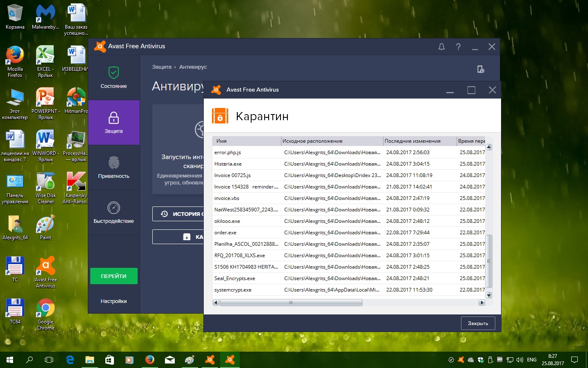
Task: Open the Состояние section in Avast sidebar
Action: click(x=114, y=78)
